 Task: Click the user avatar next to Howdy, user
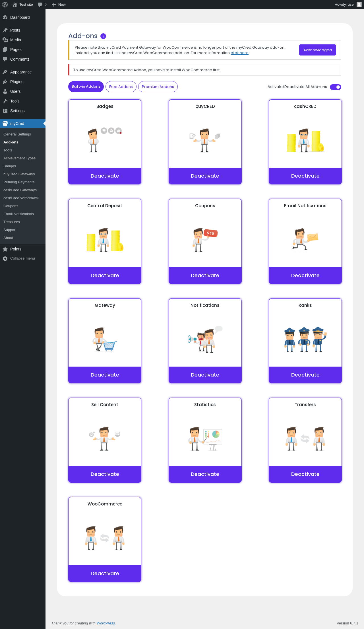(x=359, y=4)
